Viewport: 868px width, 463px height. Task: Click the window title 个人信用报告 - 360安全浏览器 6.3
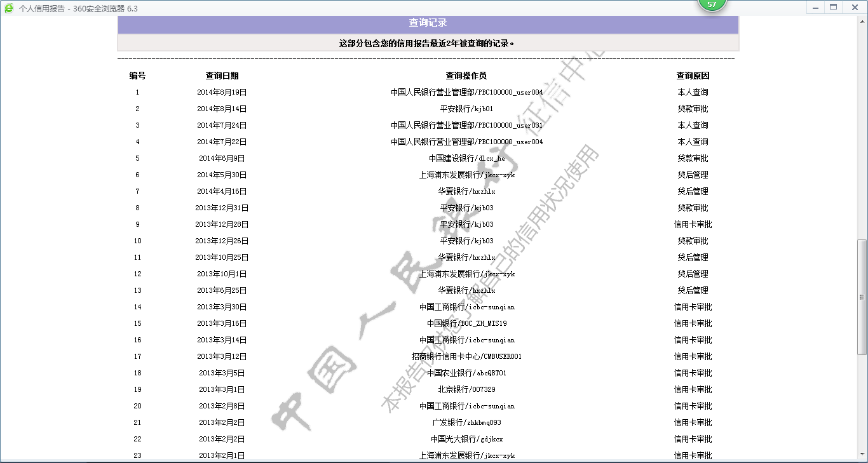tap(78, 8)
